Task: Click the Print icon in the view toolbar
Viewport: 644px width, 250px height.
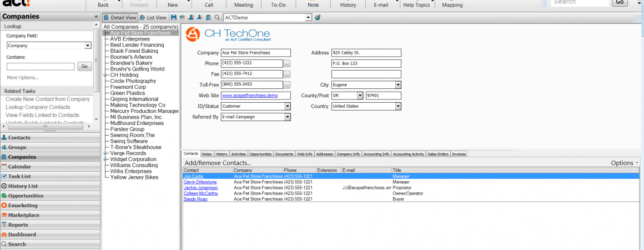Action: click(182, 18)
